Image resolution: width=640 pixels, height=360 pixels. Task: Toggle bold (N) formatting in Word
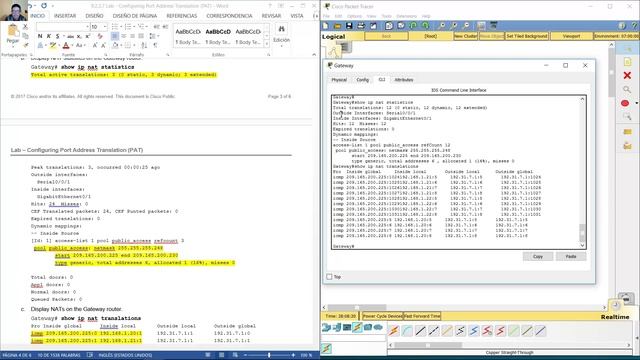[x=40, y=36]
